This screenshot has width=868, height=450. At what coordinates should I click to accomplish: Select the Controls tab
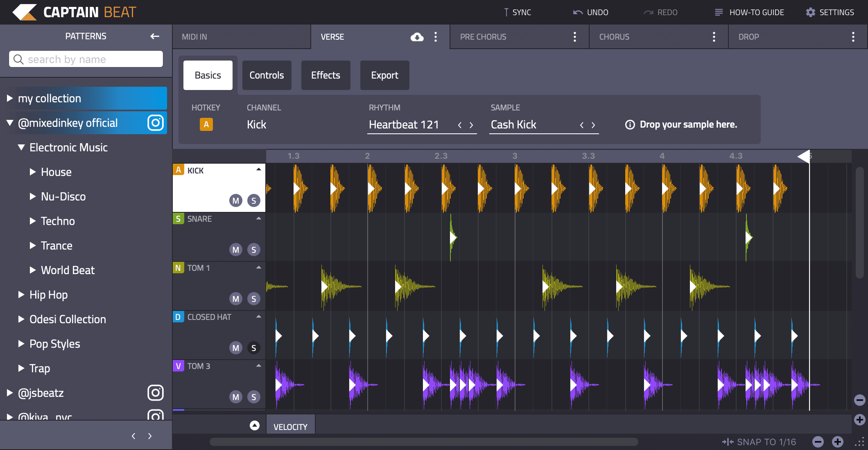266,75
